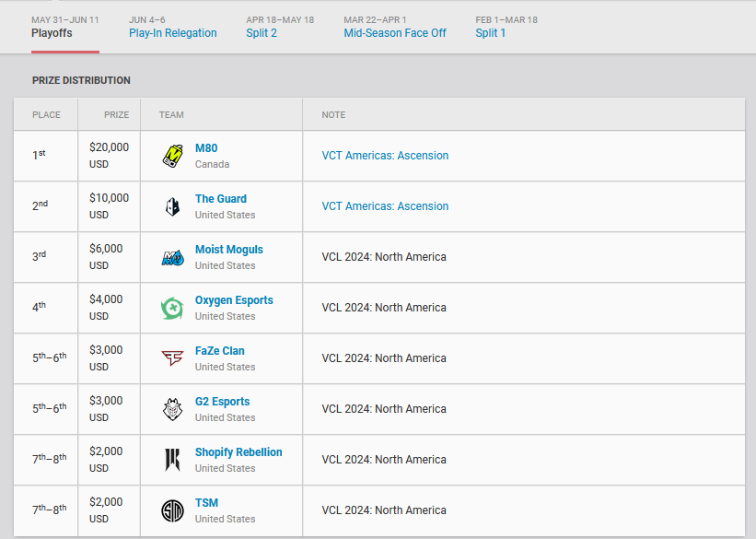Click VCL 2024: North America in Moist Moguls row

pyautogui.click(x=384, y=257)
